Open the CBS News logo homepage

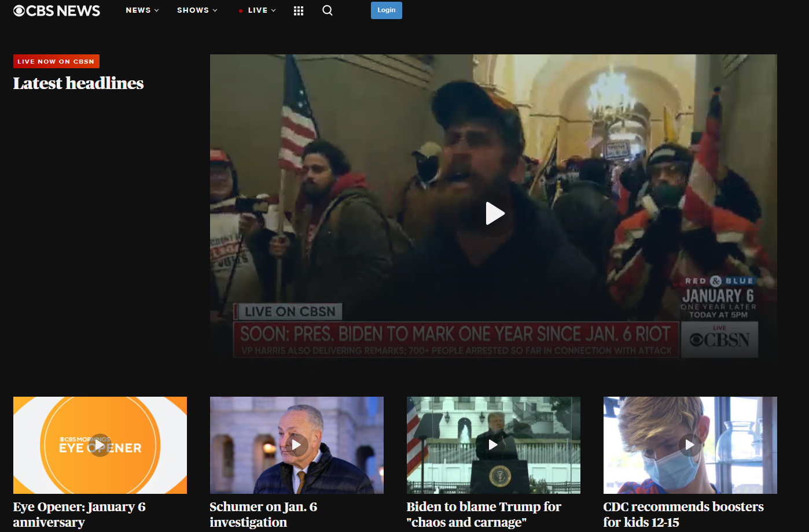point(57,10)
